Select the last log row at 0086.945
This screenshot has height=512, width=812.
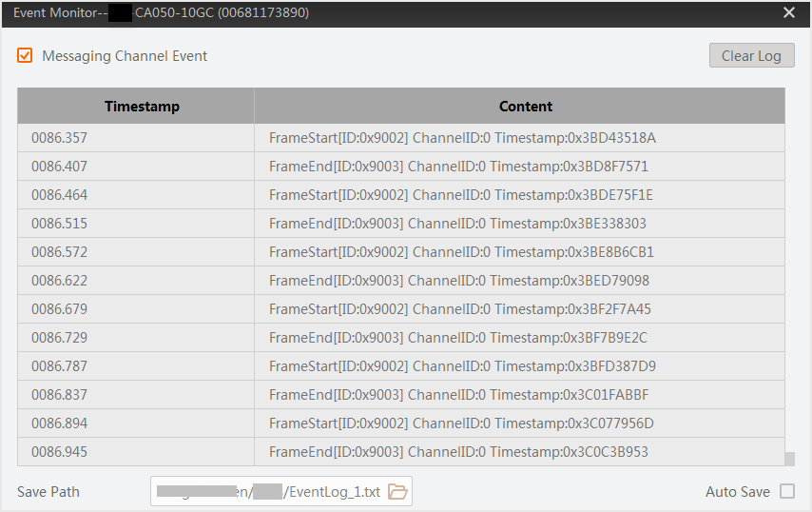399,452
